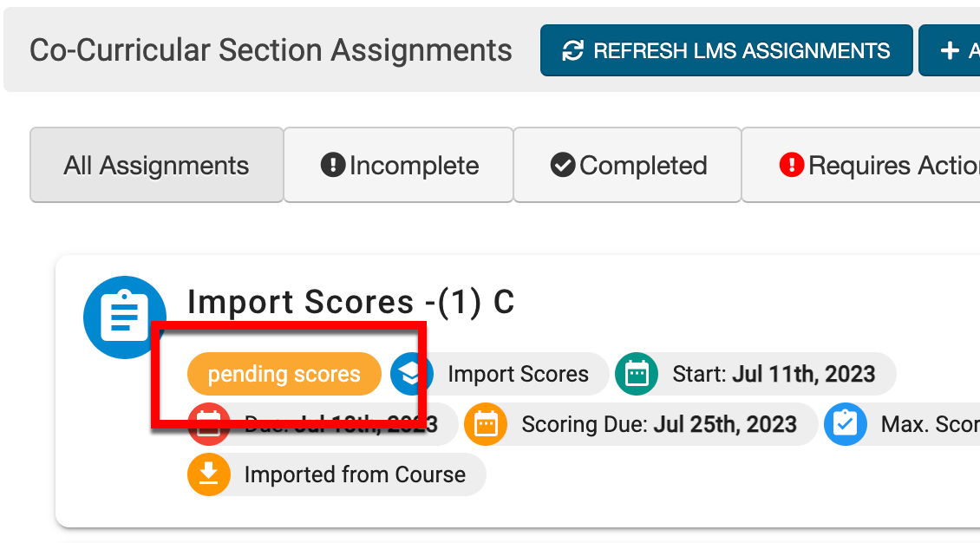Click the pending scores status badge
This screenshot has width=980, height=543.
tap(284, 374)
